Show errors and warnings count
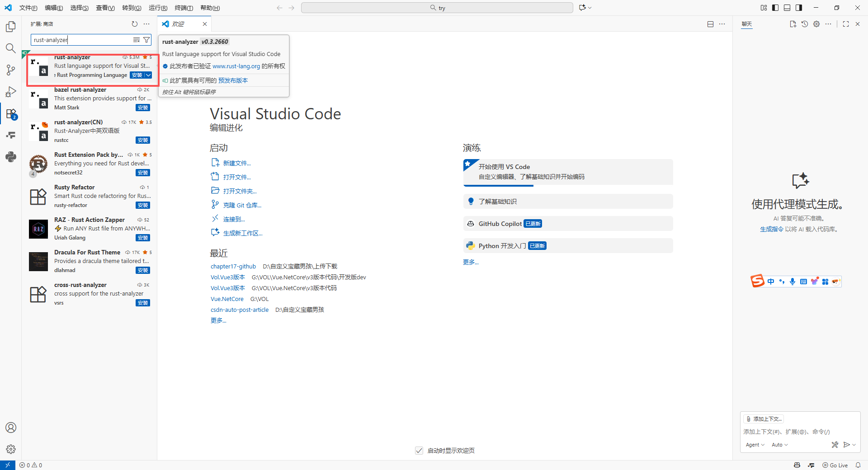868x470 pixels. [31, 465]
